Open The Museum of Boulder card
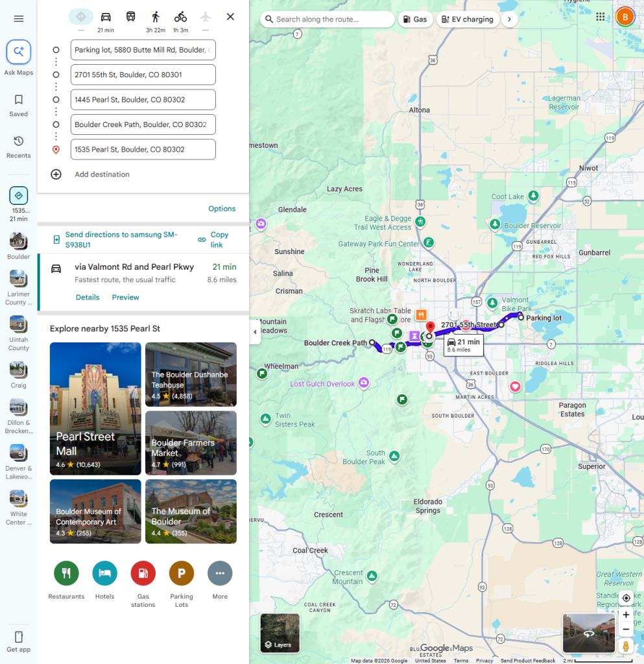Viewport: 644px width, 664px height. tap(191, 512)
